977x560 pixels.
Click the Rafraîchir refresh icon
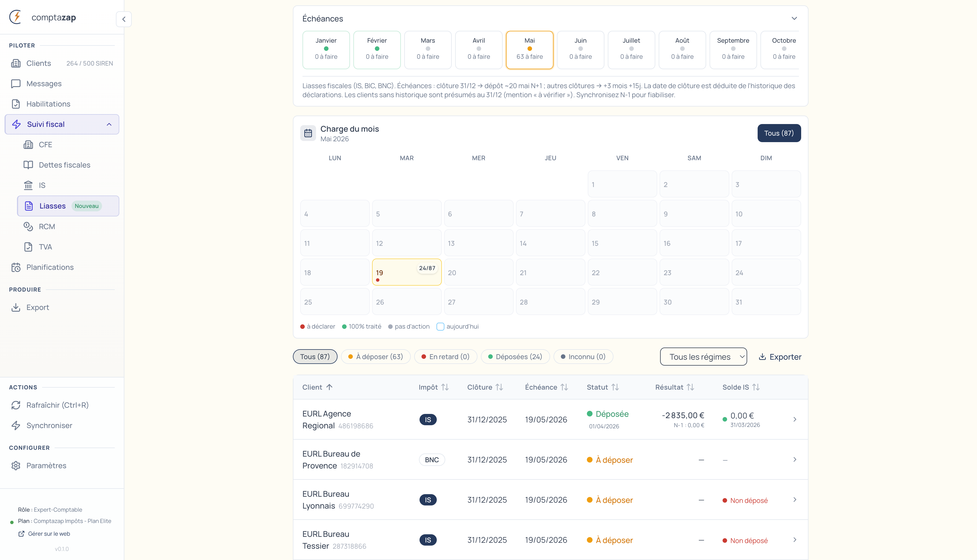pyautogui.click(x=16, y=405)
